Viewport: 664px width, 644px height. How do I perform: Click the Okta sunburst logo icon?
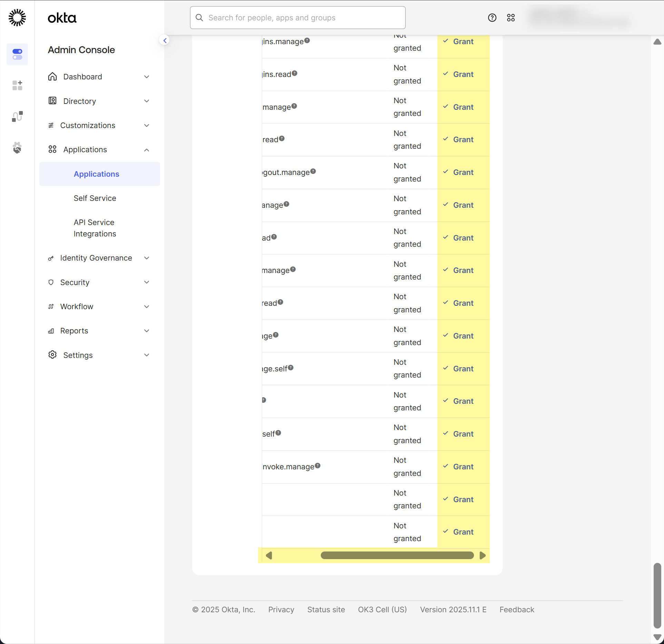[x=17, y=18]
